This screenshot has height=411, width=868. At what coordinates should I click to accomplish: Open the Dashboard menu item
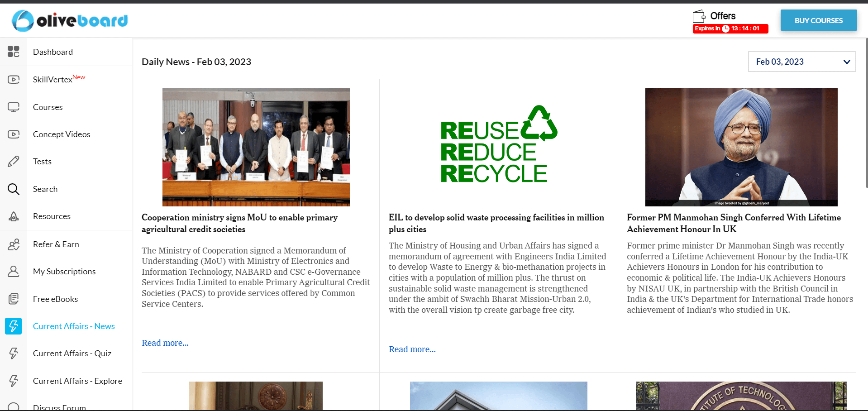coord(53,52)
